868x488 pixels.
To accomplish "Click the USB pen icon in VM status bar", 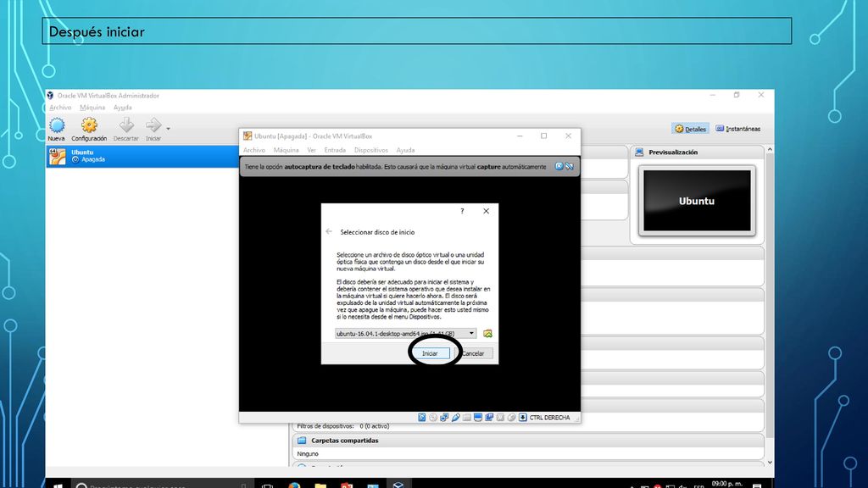I will 455,417.
